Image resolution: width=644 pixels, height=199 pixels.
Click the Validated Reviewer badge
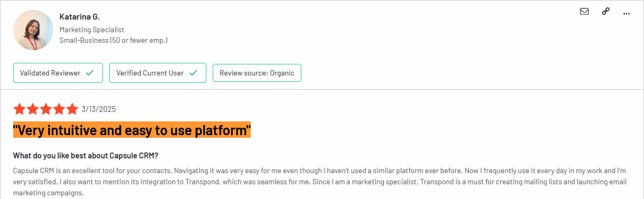click(x=58, y=73)
